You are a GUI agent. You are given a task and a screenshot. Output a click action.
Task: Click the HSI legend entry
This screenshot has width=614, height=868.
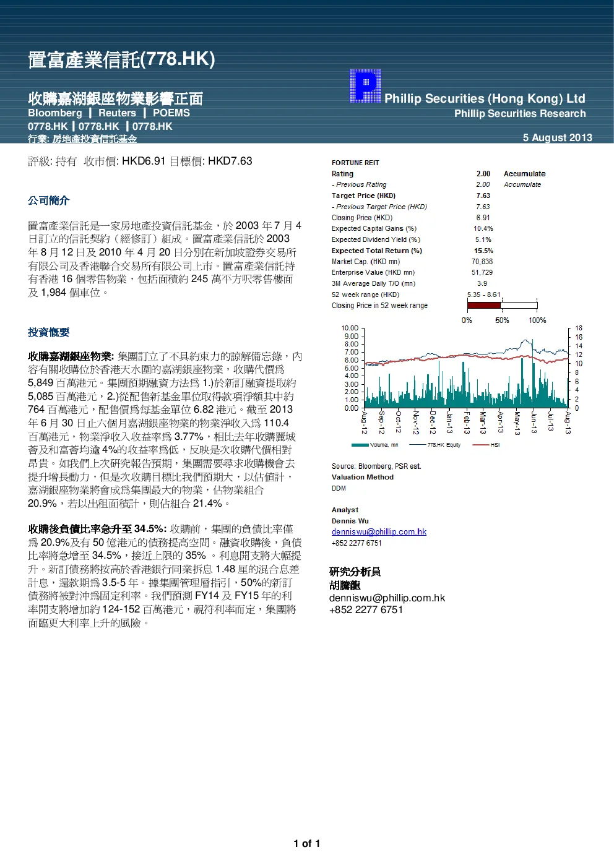pos(486,445)
